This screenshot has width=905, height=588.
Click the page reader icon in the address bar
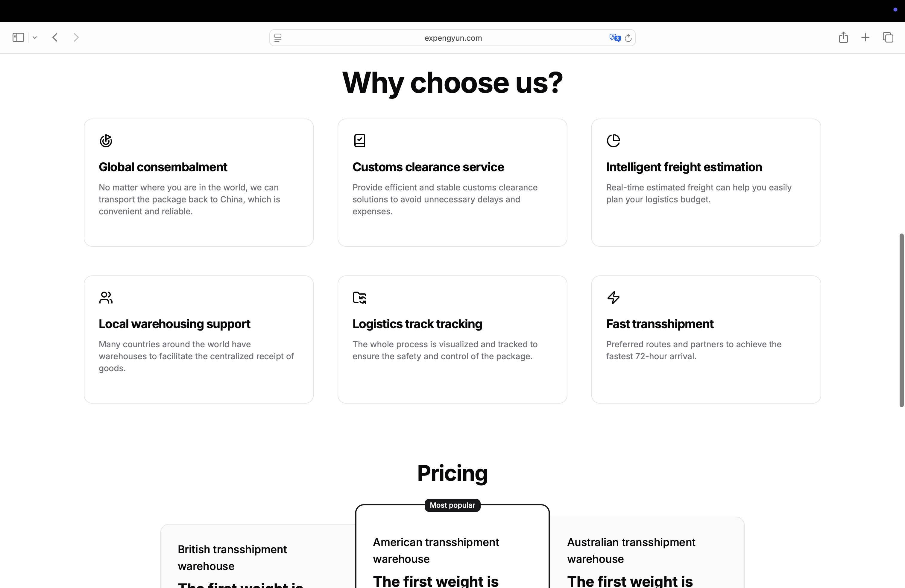278,38
